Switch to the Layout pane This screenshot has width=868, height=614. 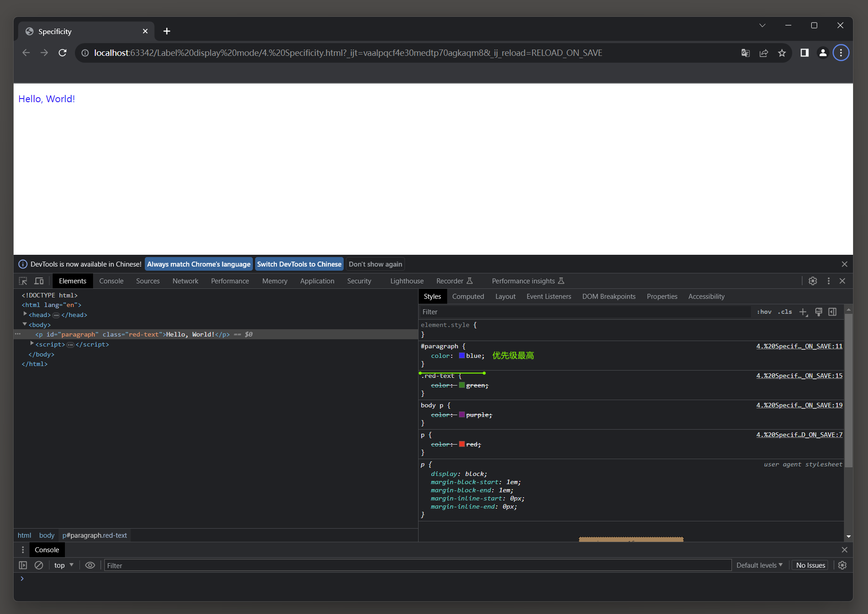click(505, 297)
